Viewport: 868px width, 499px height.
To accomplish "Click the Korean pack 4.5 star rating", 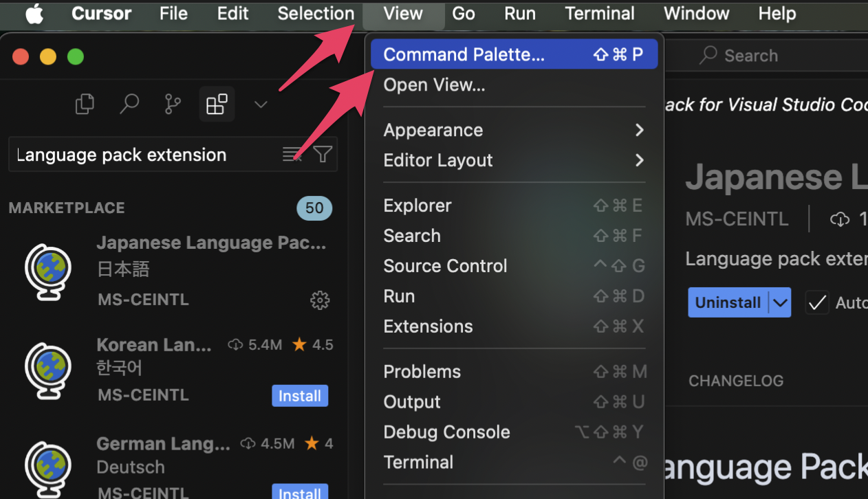I will point(312,345).
